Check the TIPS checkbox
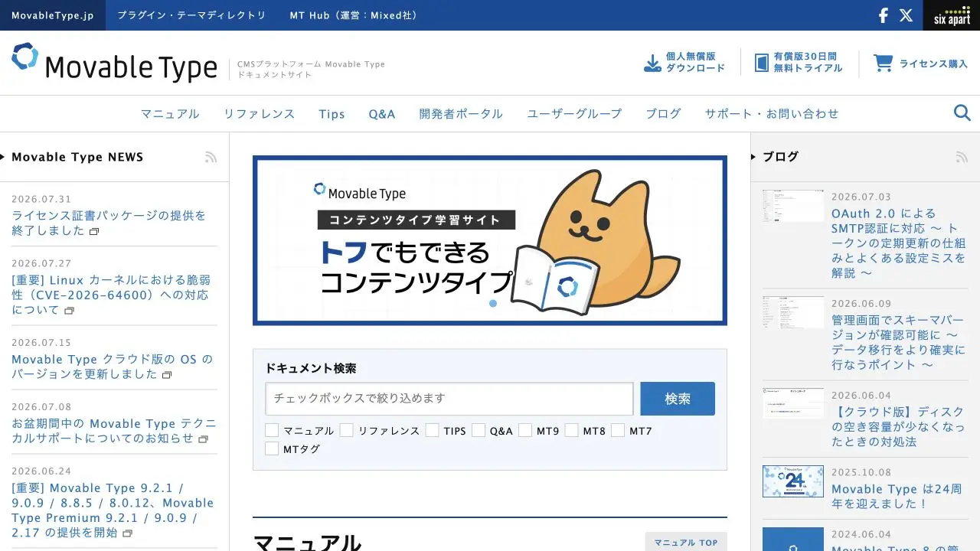The height and width of the screenshot is (551, 980). coord(433,430)
